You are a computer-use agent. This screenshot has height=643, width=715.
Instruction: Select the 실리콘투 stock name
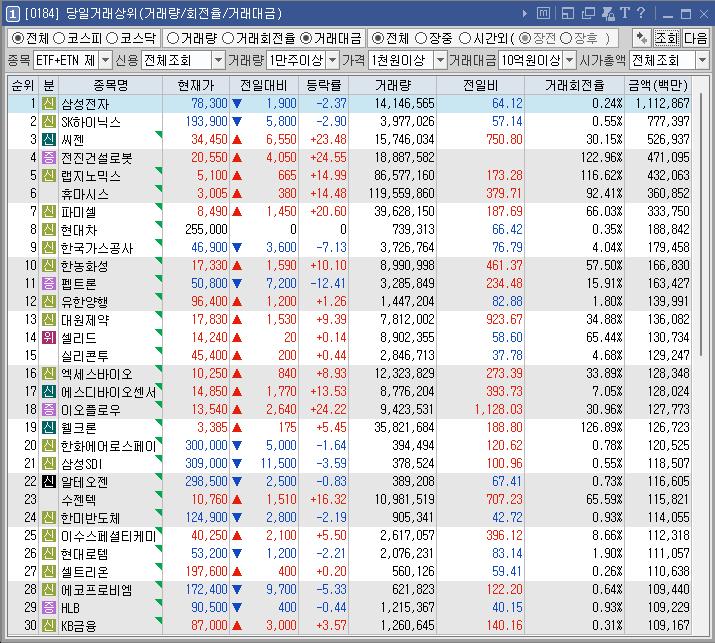(85, 356)
